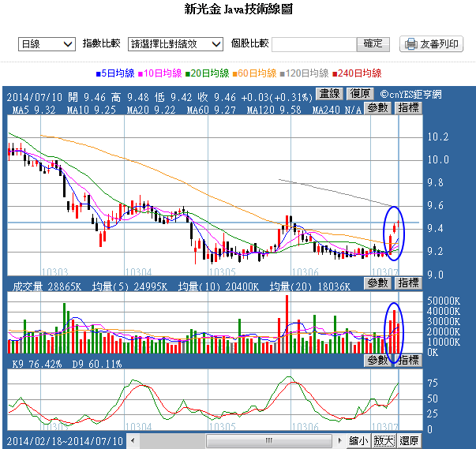The height and width of the screenshot is (449, 476).
Task: Click the ©cnYES鉅亨網 credit text
Action: tap(410, 95)
